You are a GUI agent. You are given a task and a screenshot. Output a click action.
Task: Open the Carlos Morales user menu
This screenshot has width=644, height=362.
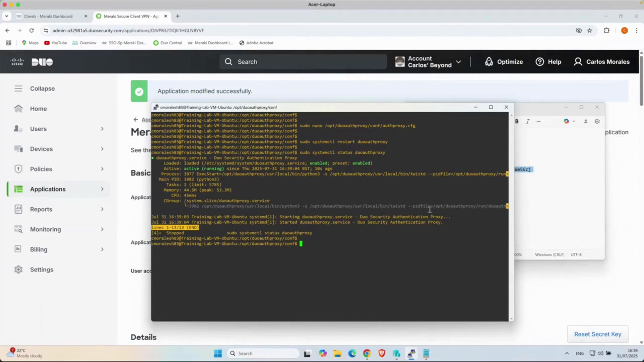tap(602, 62)
